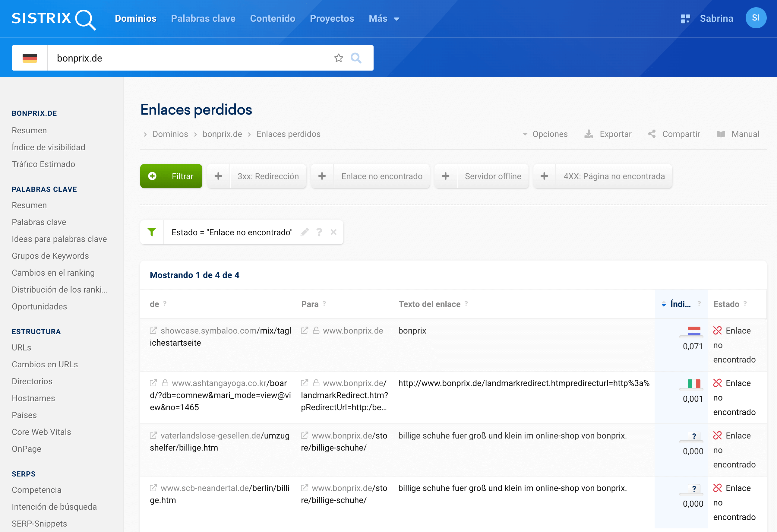Open the German flag country selector
The image size is (777, 532).
tap(30, 58)
